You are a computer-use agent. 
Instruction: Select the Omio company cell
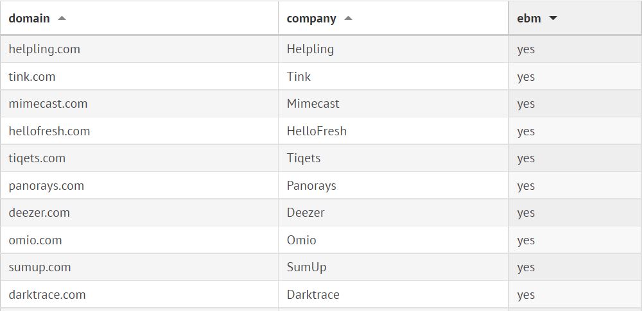tap(302, 240)
